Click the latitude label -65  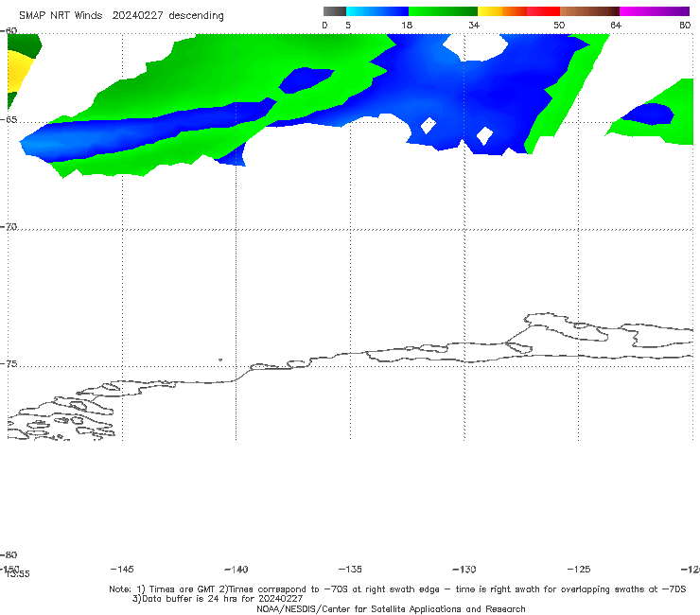(x=9, y=120)
